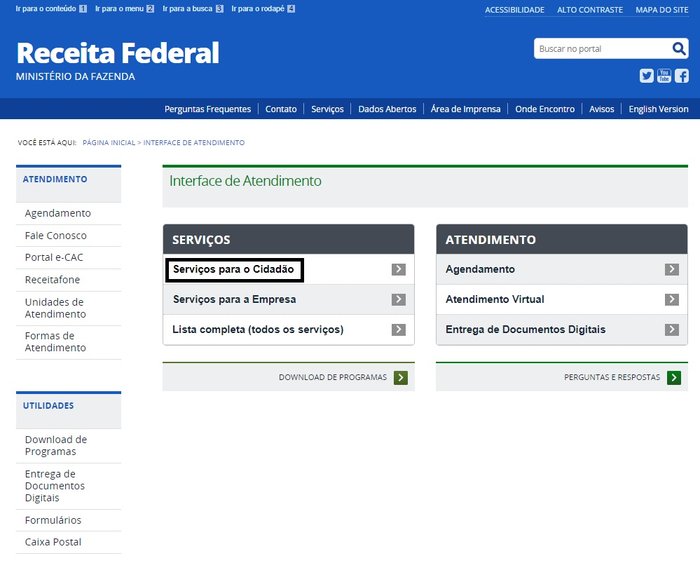Open the Facebook social icon
The width and height of the screenshot is (700, 570).
coord(681,76)
